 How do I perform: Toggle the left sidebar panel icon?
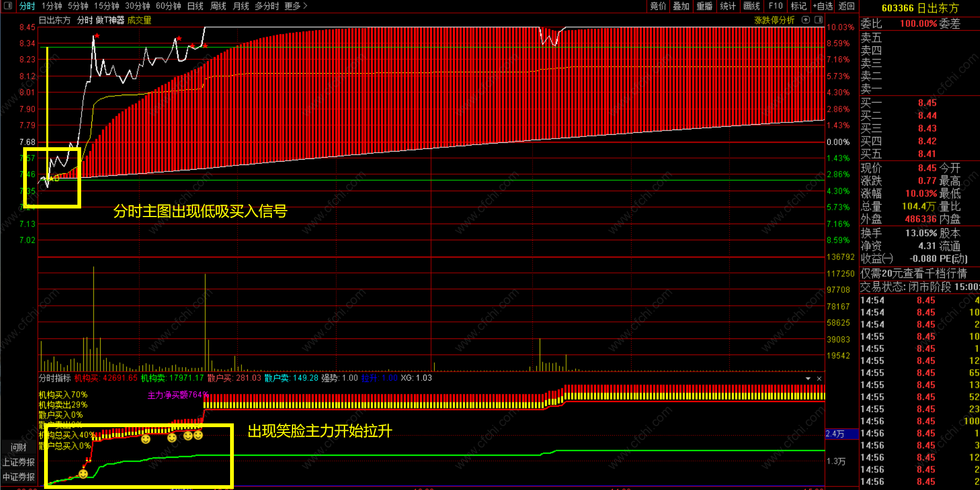point(8,6)
